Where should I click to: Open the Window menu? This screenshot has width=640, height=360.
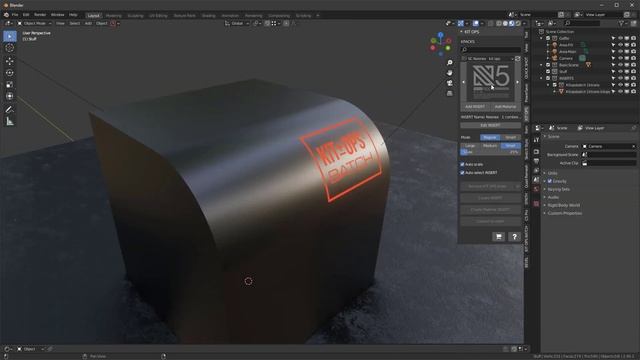pos(58,15)
